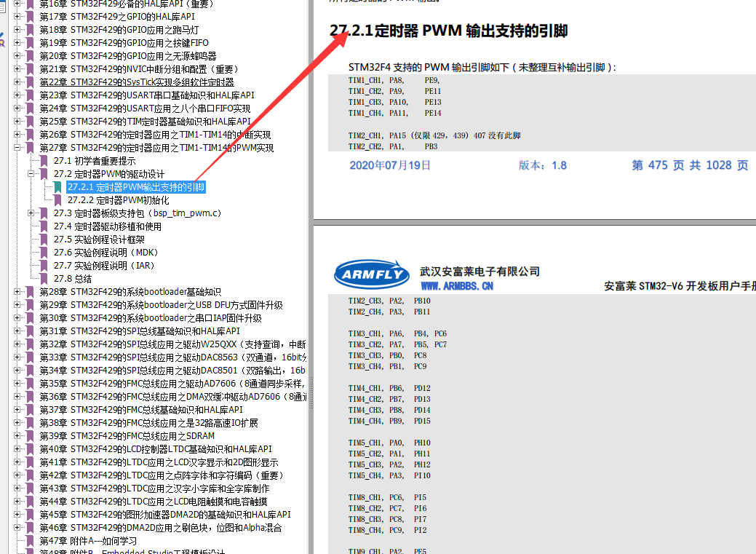Open 第37章 FMC总线基础知识和HAL库API bookmark
756x554 pixels.
(140, 409)
